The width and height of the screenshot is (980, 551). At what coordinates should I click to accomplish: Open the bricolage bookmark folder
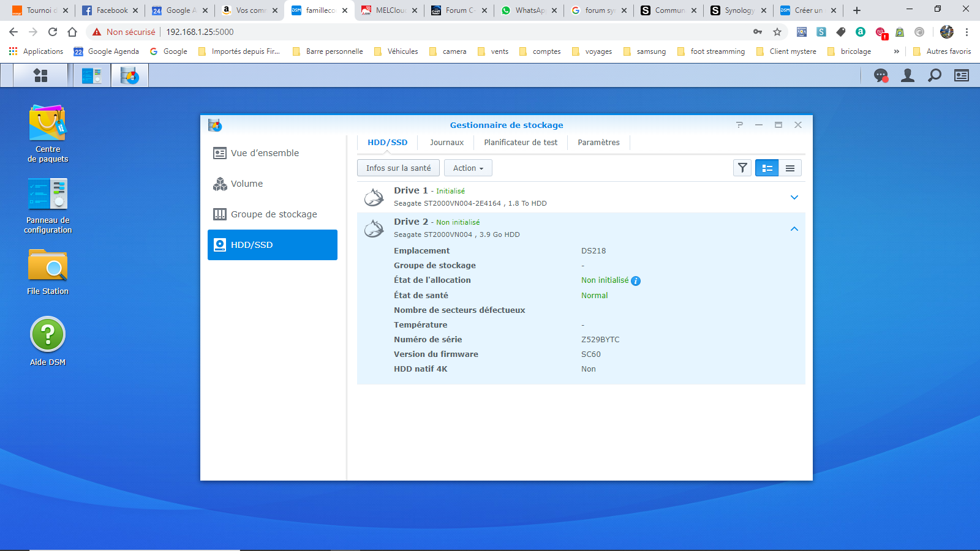click(850, 51)
